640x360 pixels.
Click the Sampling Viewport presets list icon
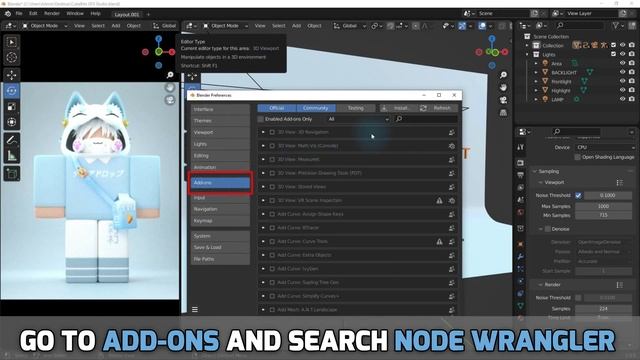click(620, 182)
